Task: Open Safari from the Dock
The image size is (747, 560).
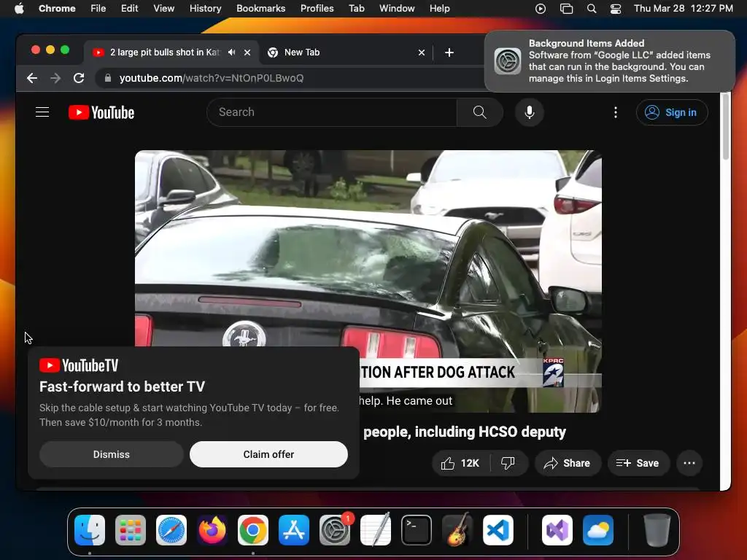Action: tap(171, 530)
